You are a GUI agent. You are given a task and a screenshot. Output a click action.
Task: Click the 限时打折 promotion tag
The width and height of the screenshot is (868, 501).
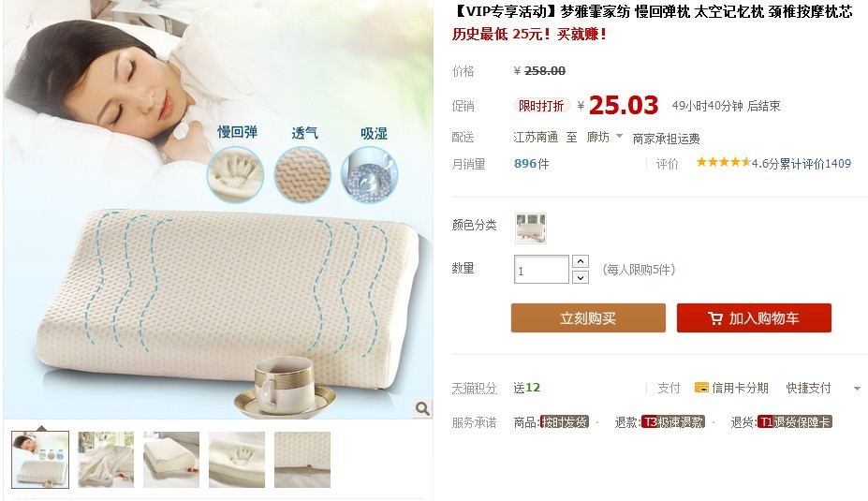pos(541,106)
